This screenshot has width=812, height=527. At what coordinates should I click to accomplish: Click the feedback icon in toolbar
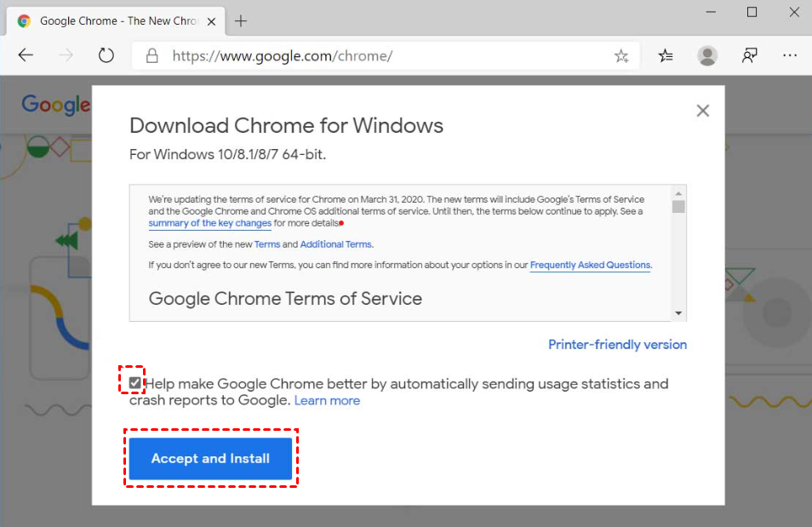tap(749, 55)
